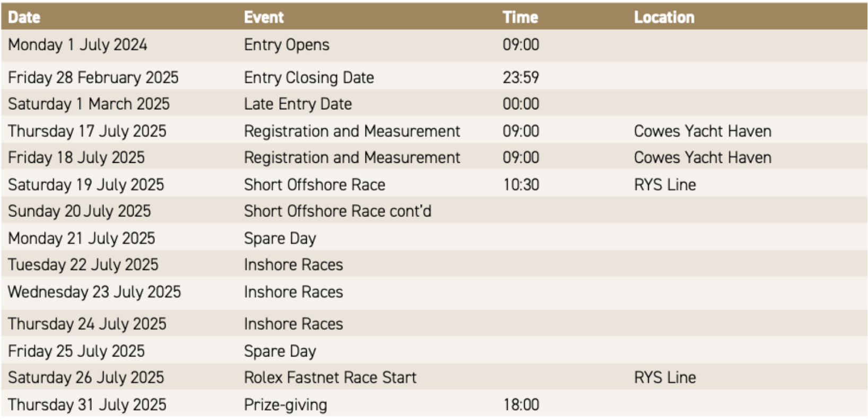Screen dimensions: 868x419
Task: Click the Event column header
Action: point(264,18)
